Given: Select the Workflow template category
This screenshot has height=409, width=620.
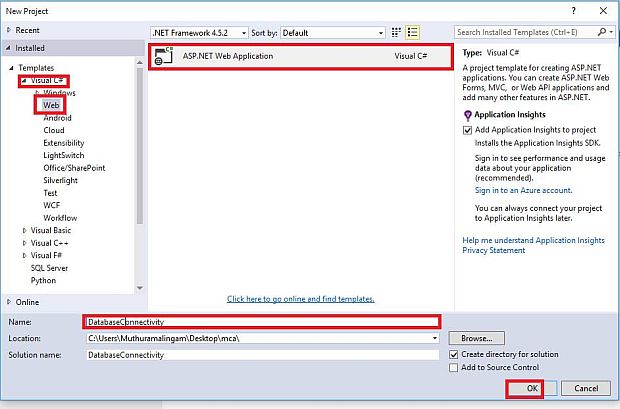Looking at the screenshot, I should (60, 218).
